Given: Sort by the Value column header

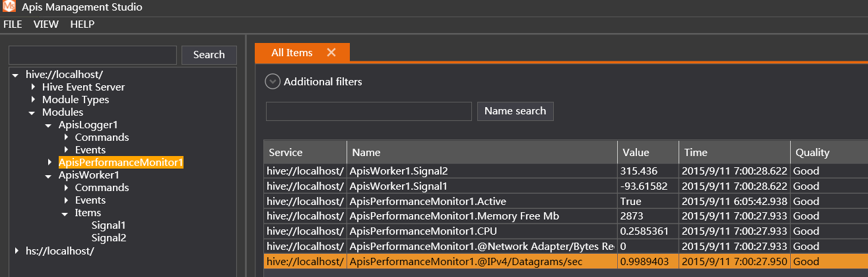Looking at the screenshot, I should click(636, 153).
